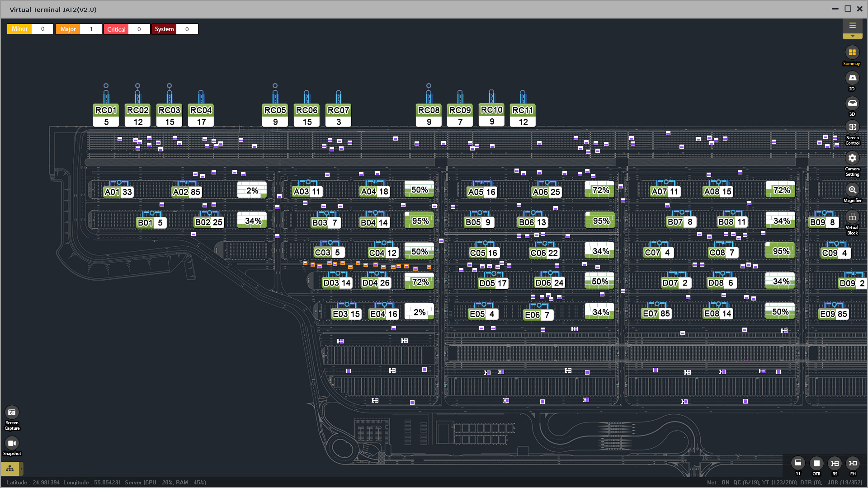Open the Summary view icon
The height and width of the screenshot is (488, 868).
[852, 53]
